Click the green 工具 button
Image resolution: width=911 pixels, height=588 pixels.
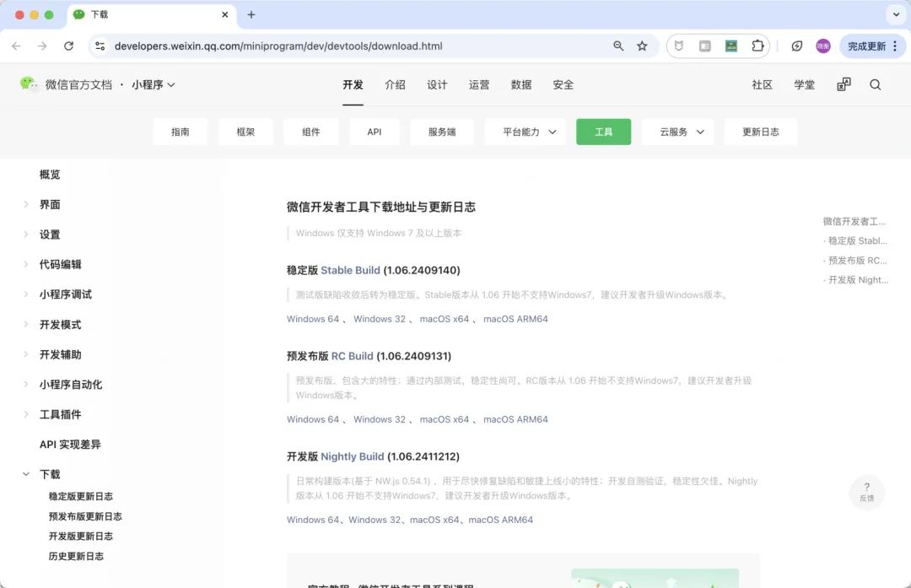point(603,132)
